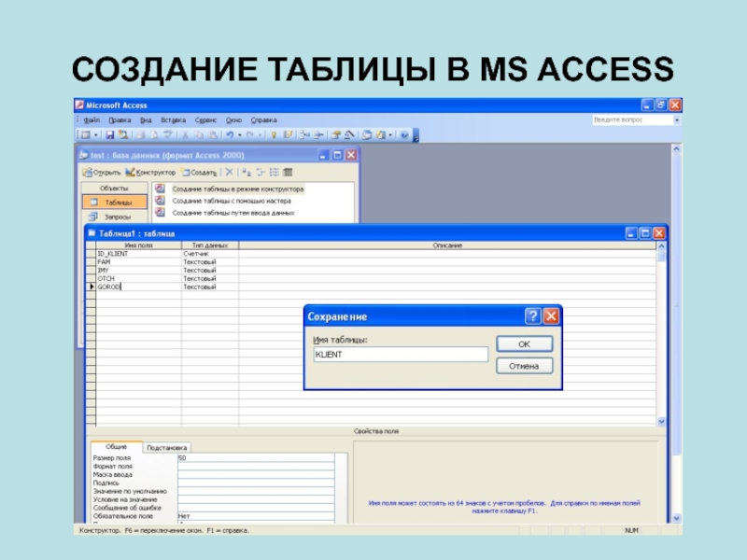Click the Print Preview toolbar icon
Image resolution: width=747 pixels, height=560 pixels.
click(154, 135)
